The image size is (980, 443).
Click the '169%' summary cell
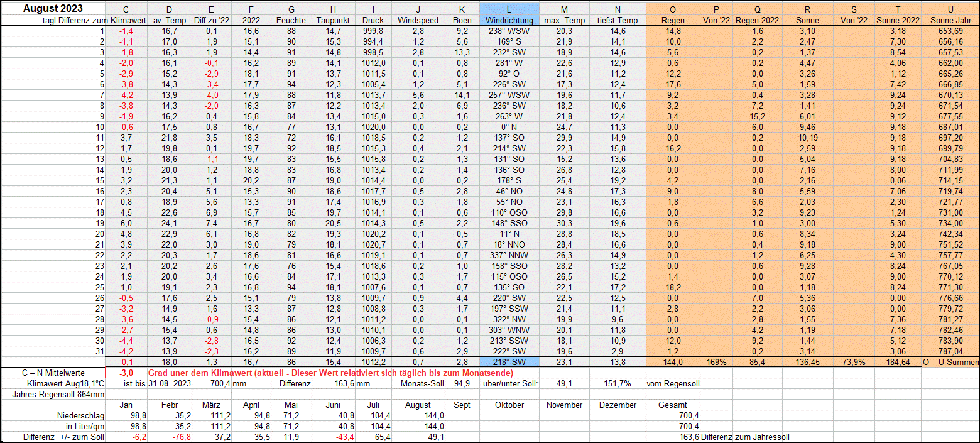coord(717,362)
